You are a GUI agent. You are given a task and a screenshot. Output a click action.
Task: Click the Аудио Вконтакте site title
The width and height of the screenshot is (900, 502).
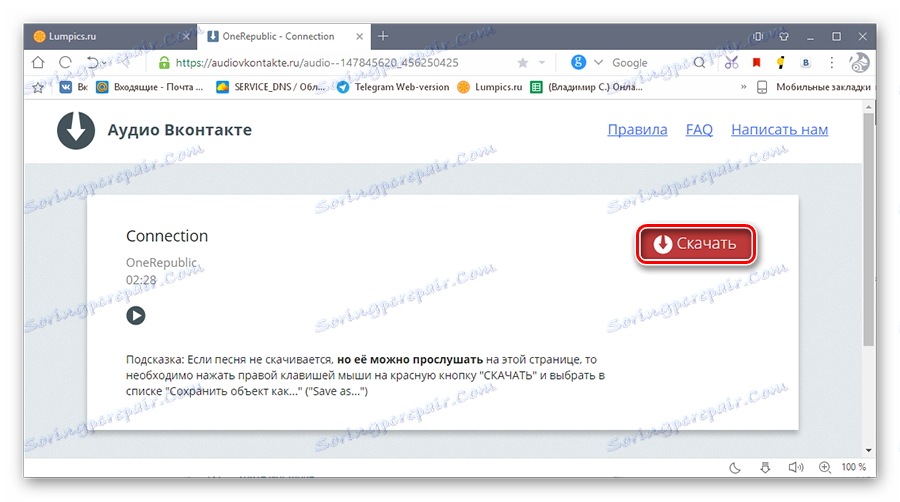tap(180, 130)
